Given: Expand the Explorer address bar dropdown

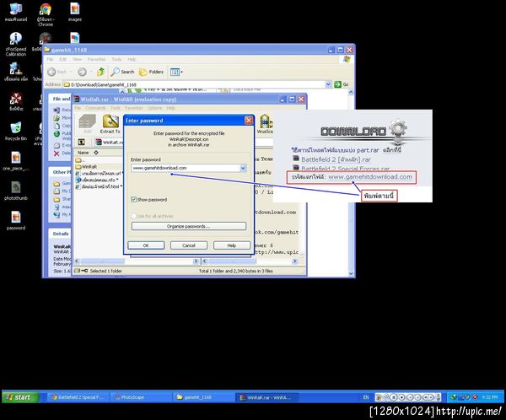Looking at the screenshot, I should click(x=328, y=84).
